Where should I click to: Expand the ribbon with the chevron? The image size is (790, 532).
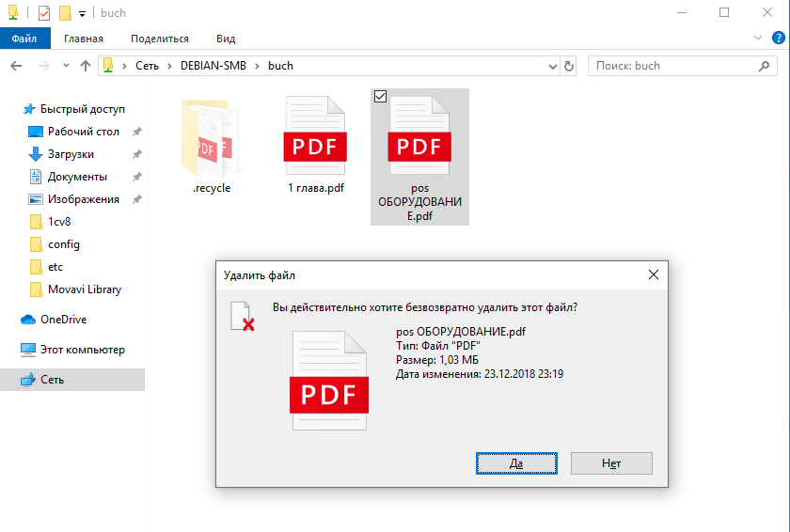(758, 39)
